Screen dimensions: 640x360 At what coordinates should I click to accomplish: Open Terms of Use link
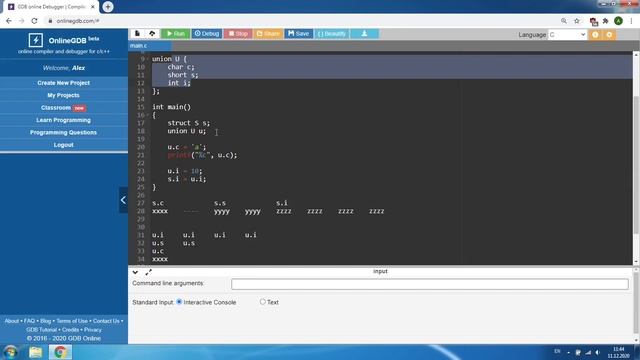click(x=72, y=321)
